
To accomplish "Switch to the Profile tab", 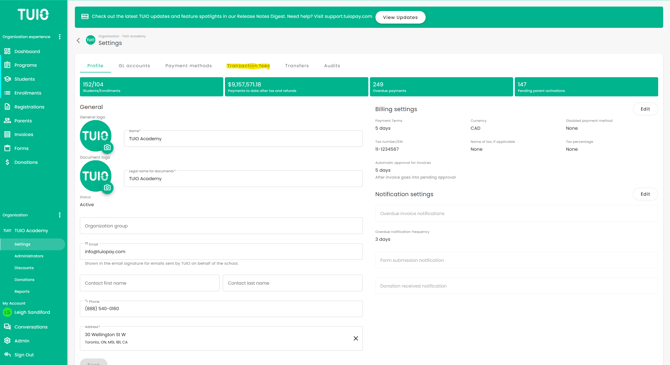I will (x=95, y=66).
